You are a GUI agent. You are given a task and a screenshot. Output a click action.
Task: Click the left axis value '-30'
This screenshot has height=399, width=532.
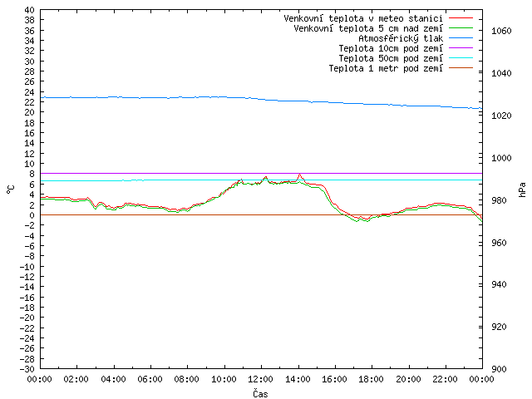point(27,369)
